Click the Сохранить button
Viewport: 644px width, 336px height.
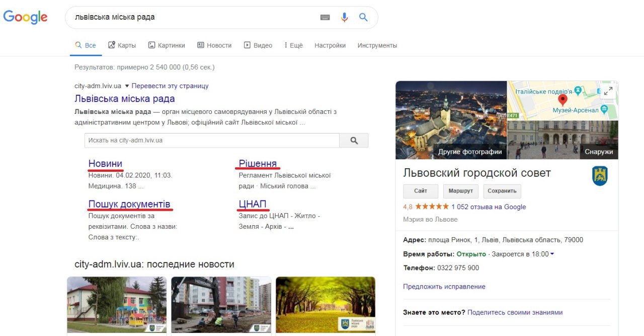tap(502, 191)
